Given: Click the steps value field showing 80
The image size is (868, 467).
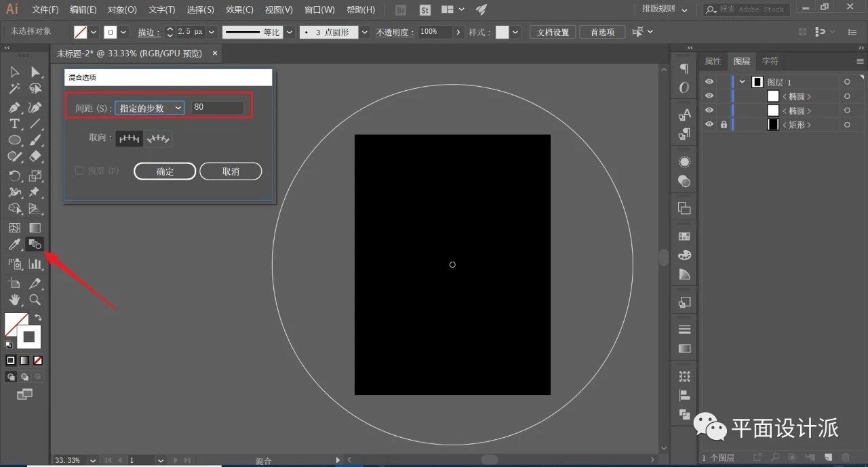Looking at the screenshot, I should 217,108.
